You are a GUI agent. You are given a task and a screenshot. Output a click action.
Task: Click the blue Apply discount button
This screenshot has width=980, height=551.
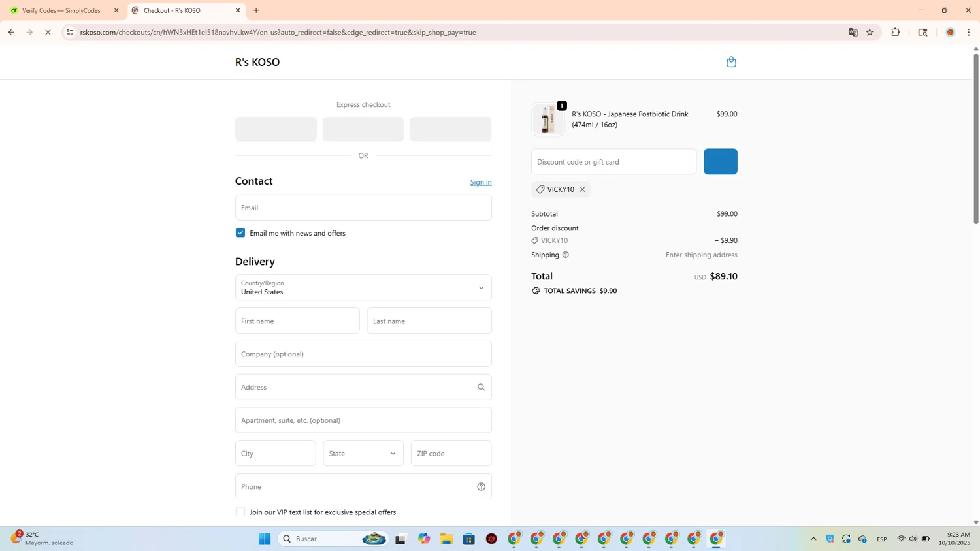[721, 162]
